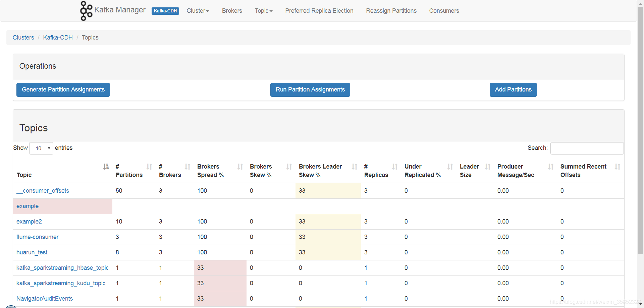The height and width of the screenshot is (308, 644).
Task: Open __consumer_offsets topic
Action: (x=43, y=191)
